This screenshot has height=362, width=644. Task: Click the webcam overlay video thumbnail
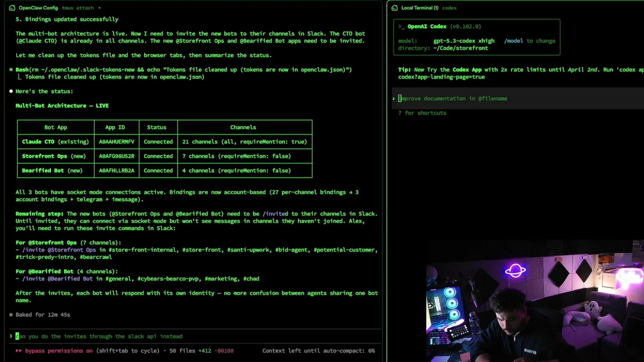pos(535,302)
